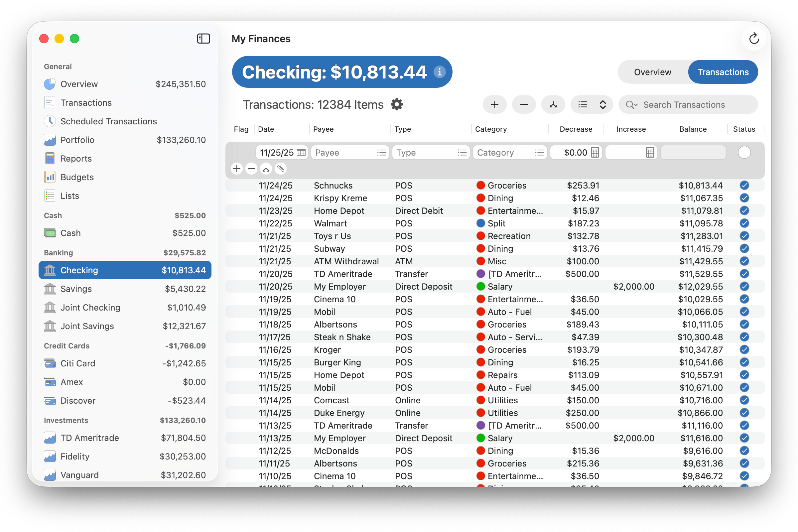The width and height of the screenshot is (798, 532).
Task: Open the Payee list dropdown
Action: [381, 153]
